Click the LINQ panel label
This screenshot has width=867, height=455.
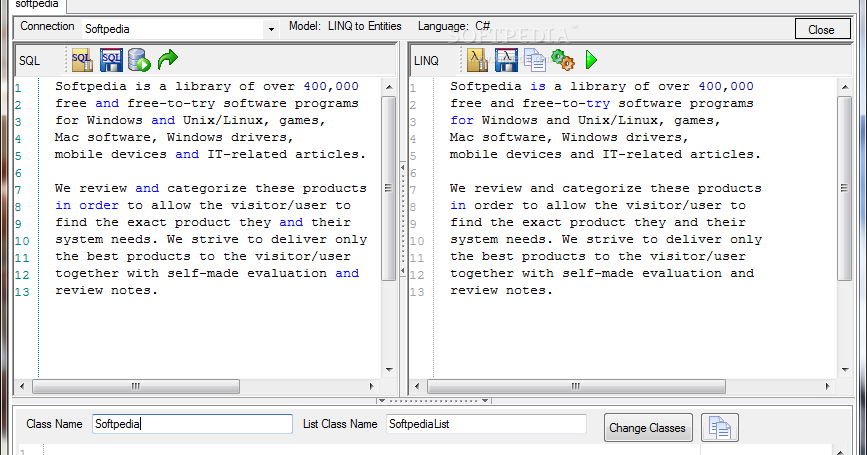click(426, 61)
